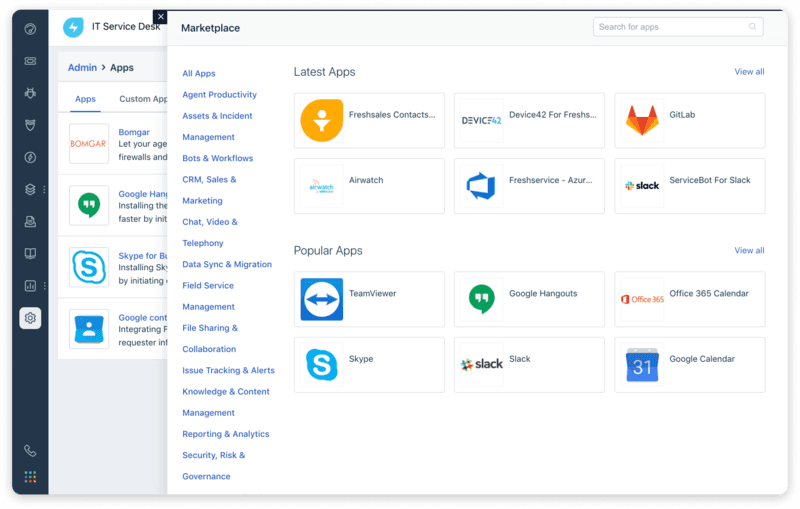
Task: Click the ServiceBot slack logo
Action: (642, 186)
